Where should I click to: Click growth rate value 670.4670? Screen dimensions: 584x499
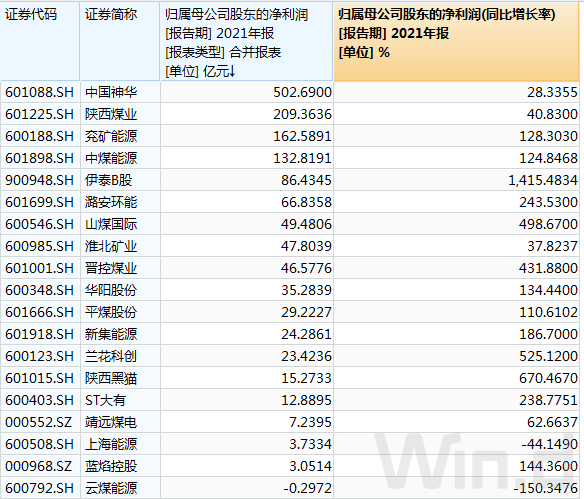pyautogui.click(x=548, y=378)
